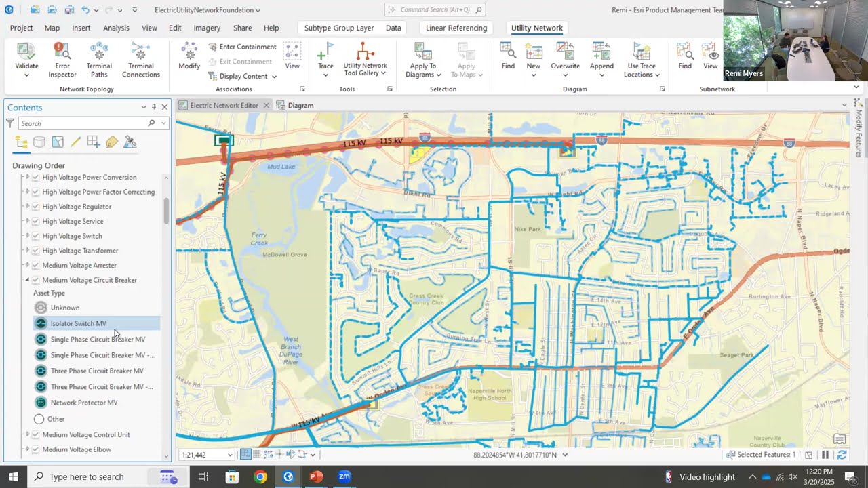Screen dimensions: 868x488
Task: Click the Overwrite diagram icon
Action: pos(565,52)
